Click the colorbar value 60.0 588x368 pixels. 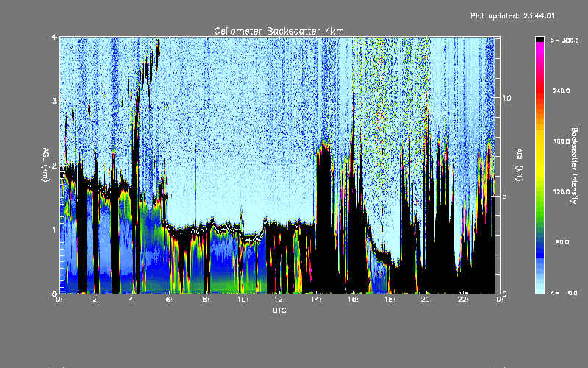[562, 242]
